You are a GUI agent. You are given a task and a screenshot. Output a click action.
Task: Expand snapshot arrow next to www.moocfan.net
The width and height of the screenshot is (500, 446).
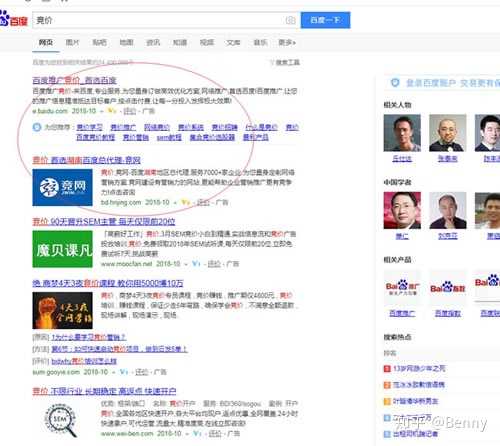(x=186, y=264)
